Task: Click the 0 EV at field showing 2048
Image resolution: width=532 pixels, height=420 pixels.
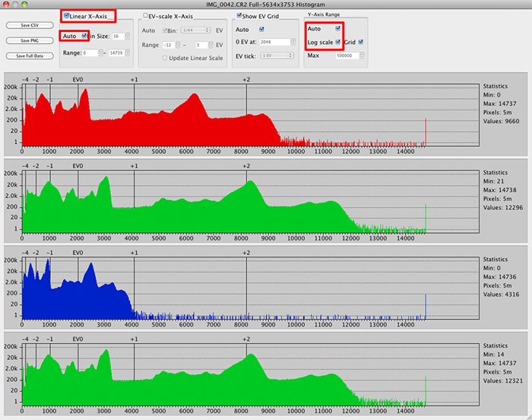Action: pos(275,42)
